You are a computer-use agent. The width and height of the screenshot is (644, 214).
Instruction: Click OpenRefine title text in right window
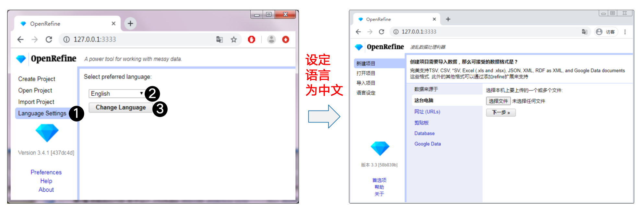(385, 47)
